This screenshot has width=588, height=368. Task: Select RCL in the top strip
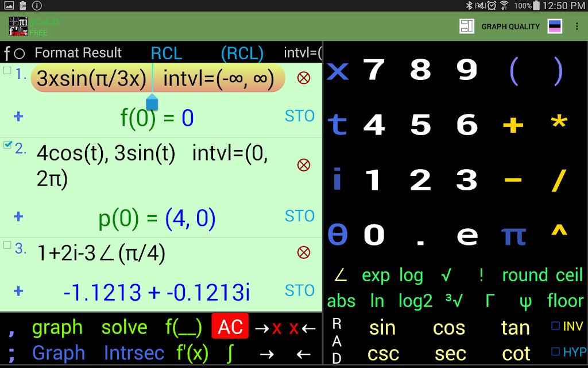[167, 53]
